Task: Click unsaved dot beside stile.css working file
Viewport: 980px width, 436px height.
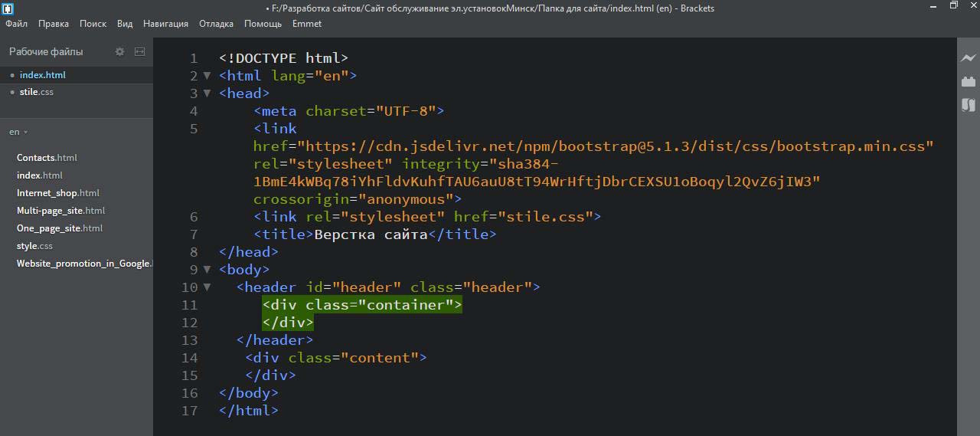Action: [12, 93]
